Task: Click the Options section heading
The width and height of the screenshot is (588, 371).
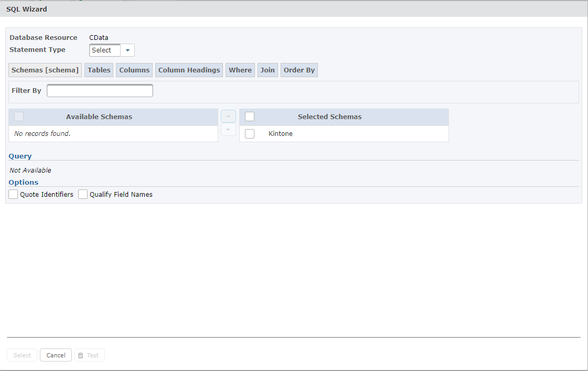Action: [24, 182]
